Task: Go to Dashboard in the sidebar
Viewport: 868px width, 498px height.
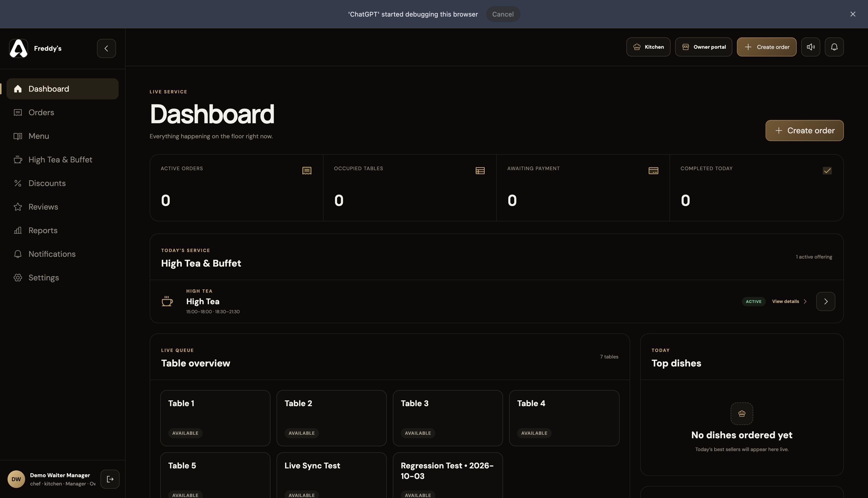Action: pyautogui.click(x=62, y=89)
